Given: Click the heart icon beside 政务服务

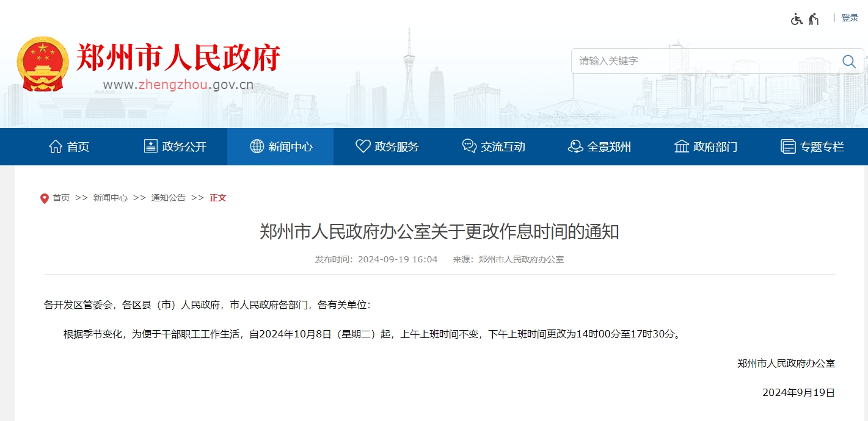Looking at the screenshot, I should point(363,146).
